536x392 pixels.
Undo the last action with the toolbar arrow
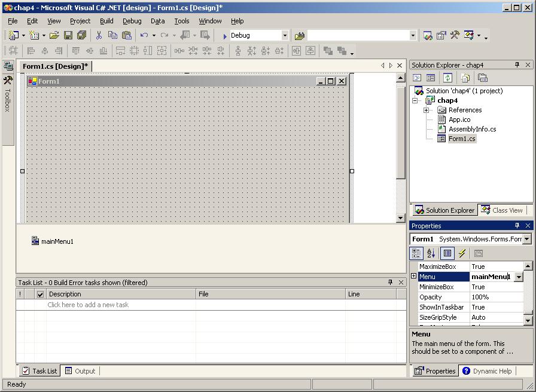pos(144,35)
